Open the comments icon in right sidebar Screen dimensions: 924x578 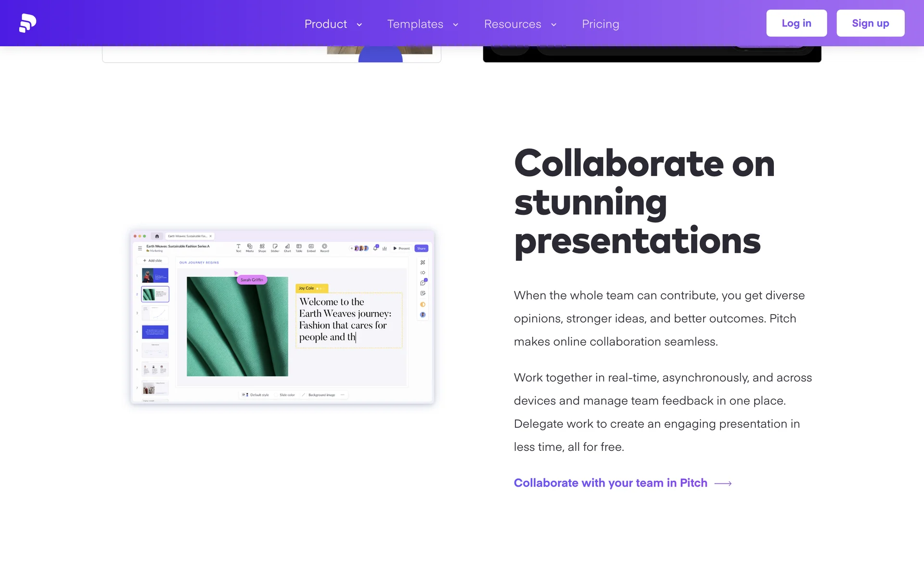pos(423,283)
